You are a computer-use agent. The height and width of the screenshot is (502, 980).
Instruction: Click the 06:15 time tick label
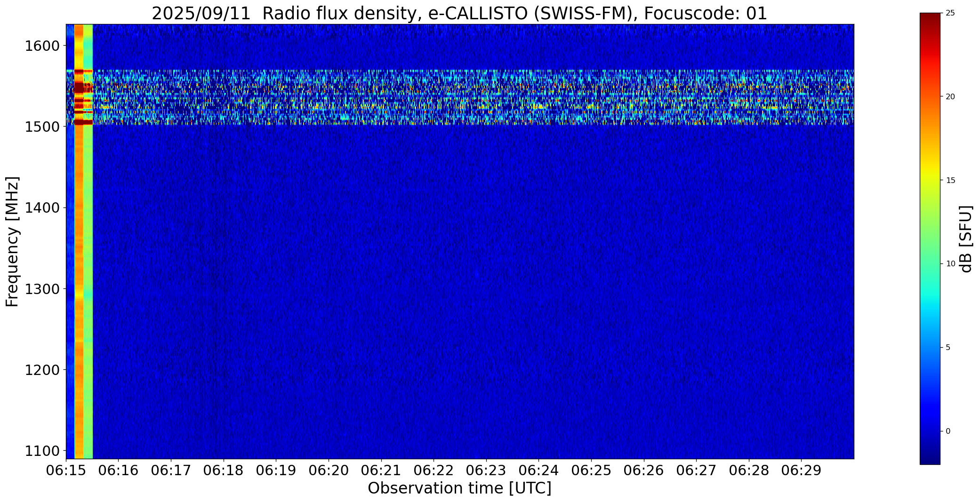coord(66,470)
